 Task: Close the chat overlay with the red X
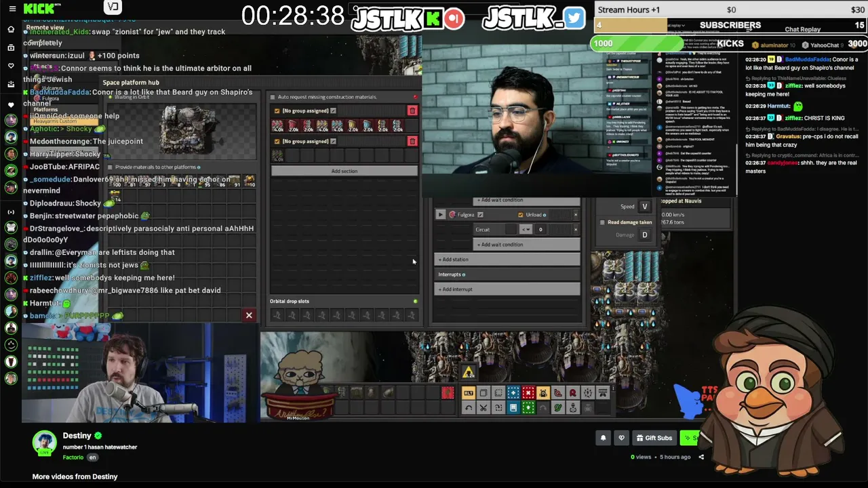[249, 315]
